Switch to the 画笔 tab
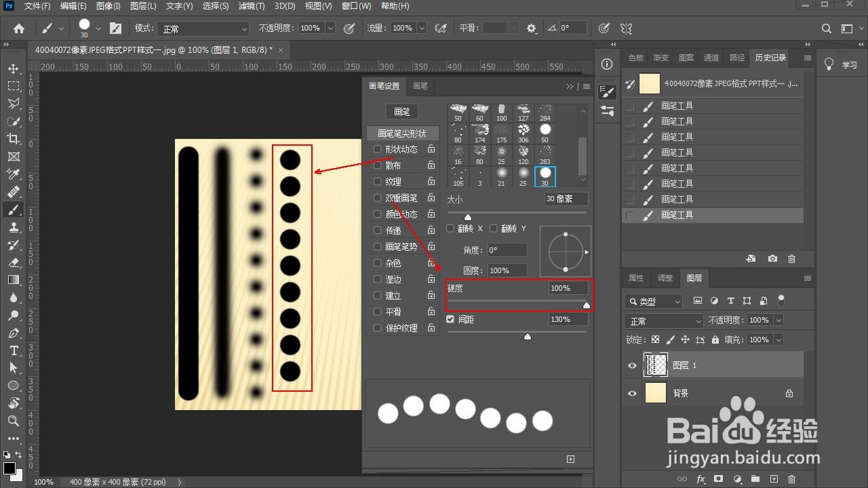This screenshot has width=868, height=488. [420, 86]
